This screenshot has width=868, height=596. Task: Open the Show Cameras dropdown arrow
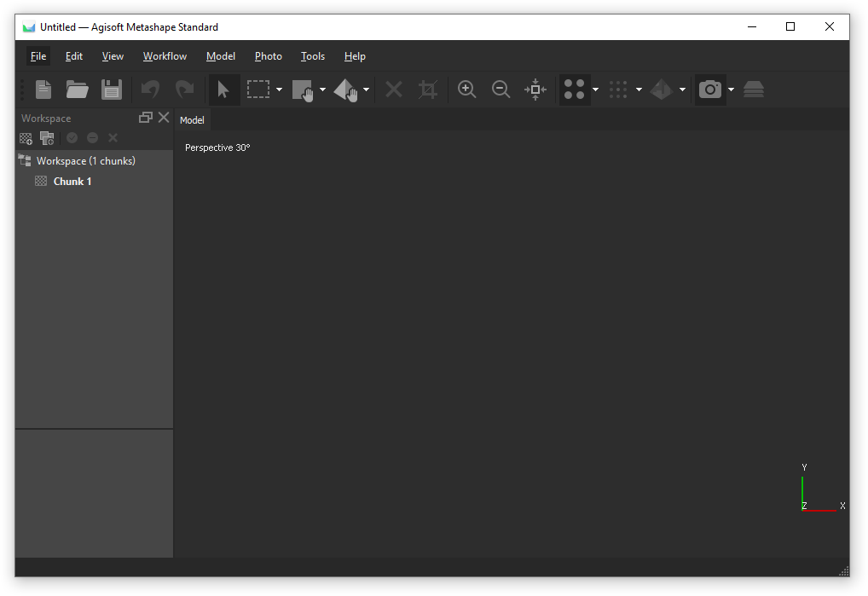[732, 90]
